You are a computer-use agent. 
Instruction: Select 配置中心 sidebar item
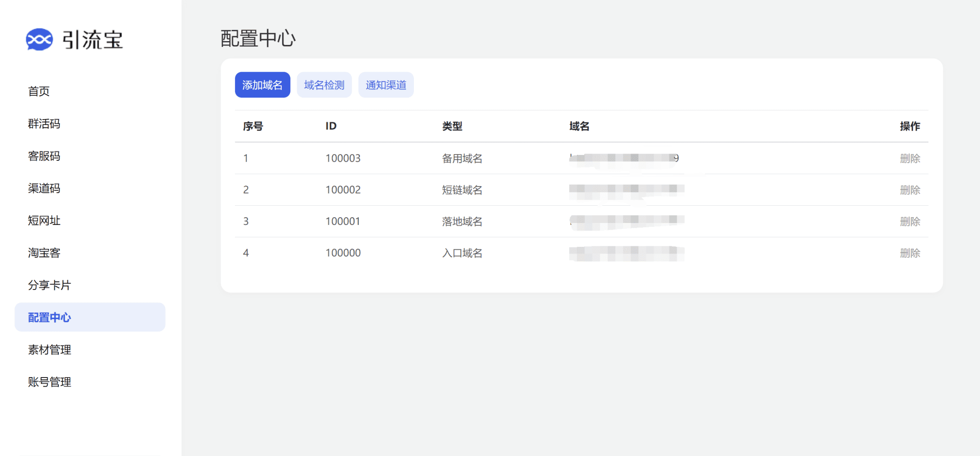coord(49,317)
